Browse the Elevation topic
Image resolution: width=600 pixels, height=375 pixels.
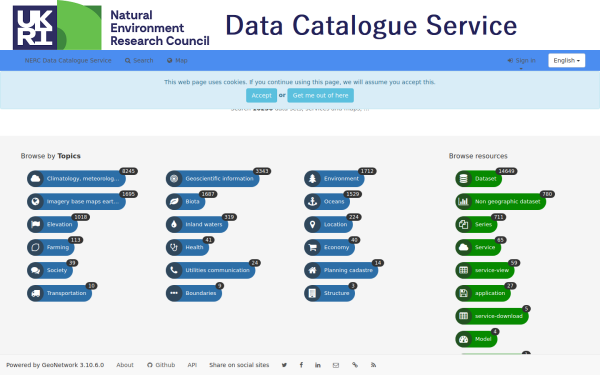click(x=52, y=225)
